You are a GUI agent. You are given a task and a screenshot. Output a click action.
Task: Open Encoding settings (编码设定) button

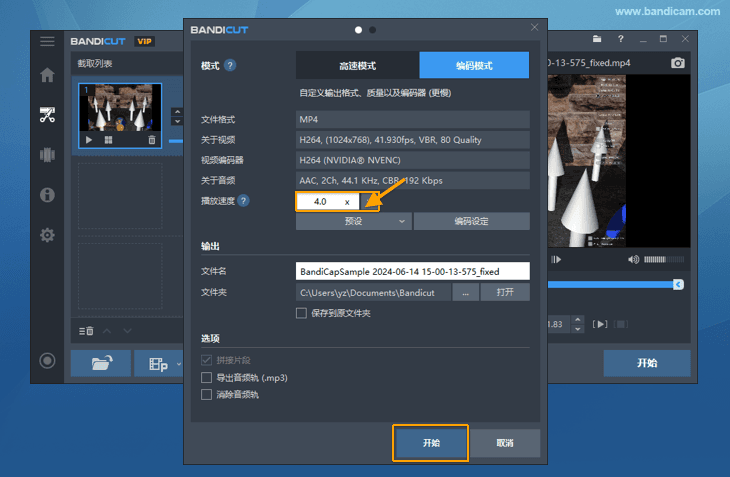[x=471, y=221]
